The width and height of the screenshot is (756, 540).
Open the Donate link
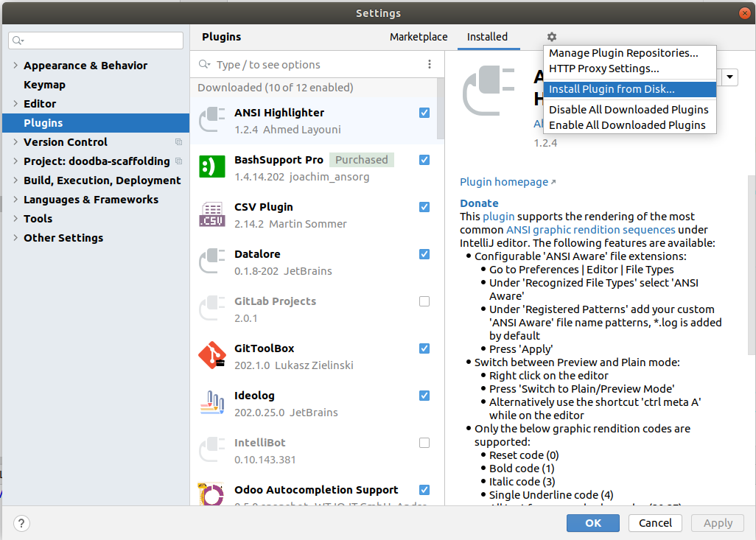[x=479, y=203]
